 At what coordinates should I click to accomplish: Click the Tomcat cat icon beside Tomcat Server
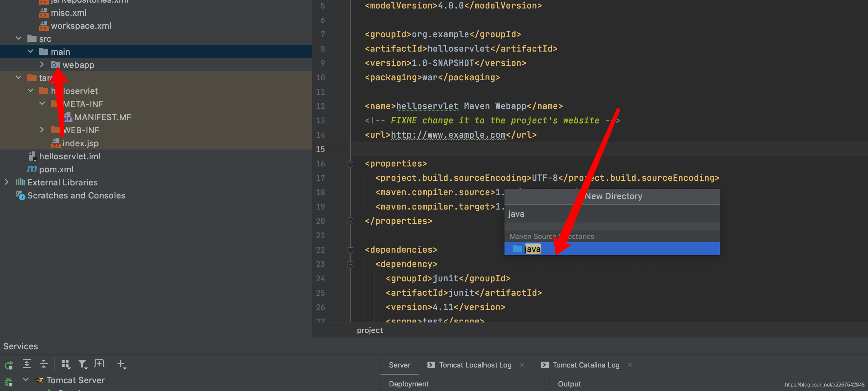pos(39,380)
